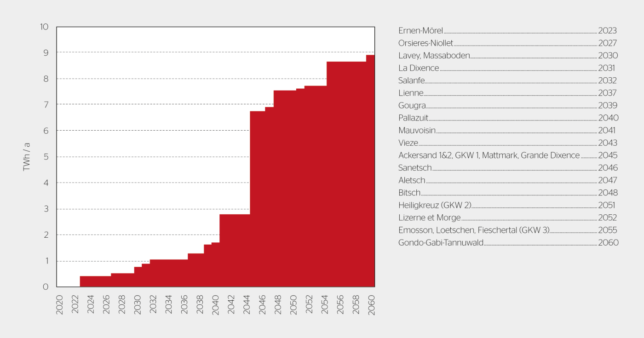Click the 9 value on y-axis
644x338 pixels.
46,52
